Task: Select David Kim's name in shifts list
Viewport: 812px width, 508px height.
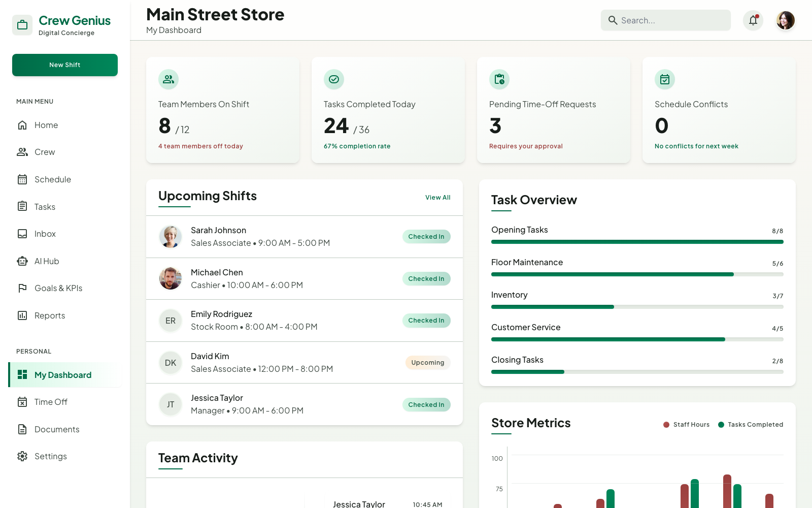Action: (x=210, y=356)
